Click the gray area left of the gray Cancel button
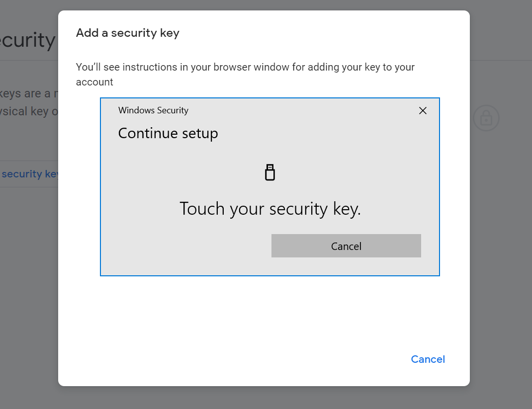Viewport: 532px width, 409px height. [186, 246]
